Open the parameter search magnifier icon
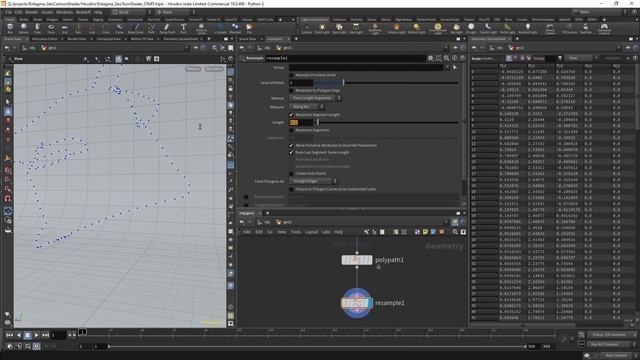Screen dimensions: 640x360 (447, 58)
